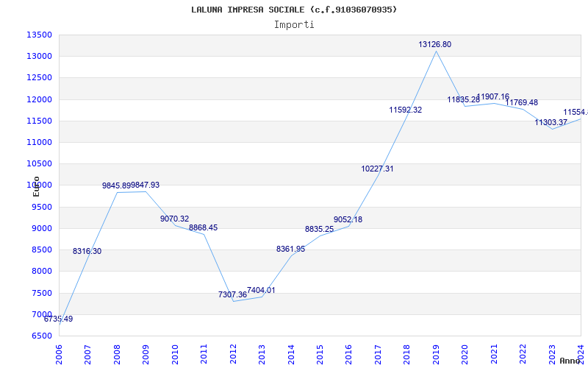
Task: Select the 9052.18 value label
Action: (x=348, y=219)
